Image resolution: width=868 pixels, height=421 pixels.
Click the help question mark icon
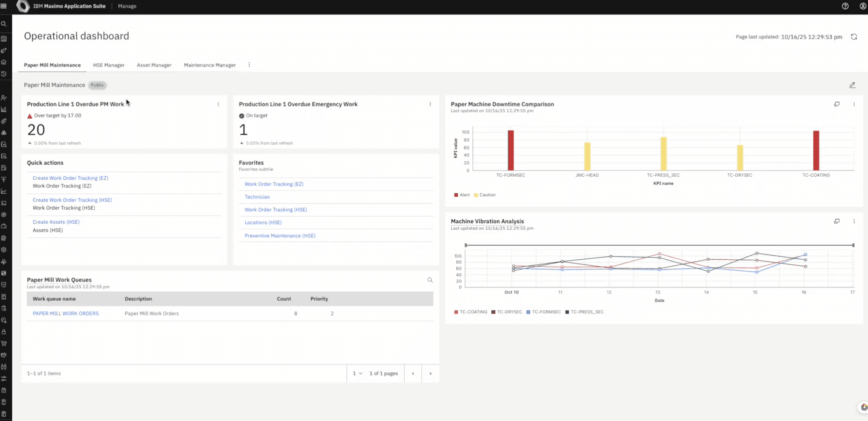[x=845, y=6]
